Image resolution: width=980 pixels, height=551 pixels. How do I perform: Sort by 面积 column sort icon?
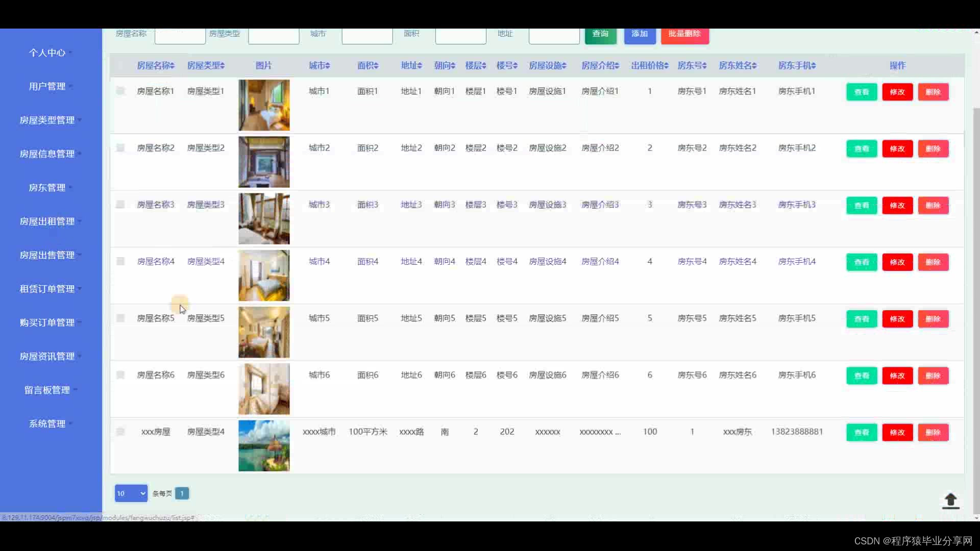[376, 66]
